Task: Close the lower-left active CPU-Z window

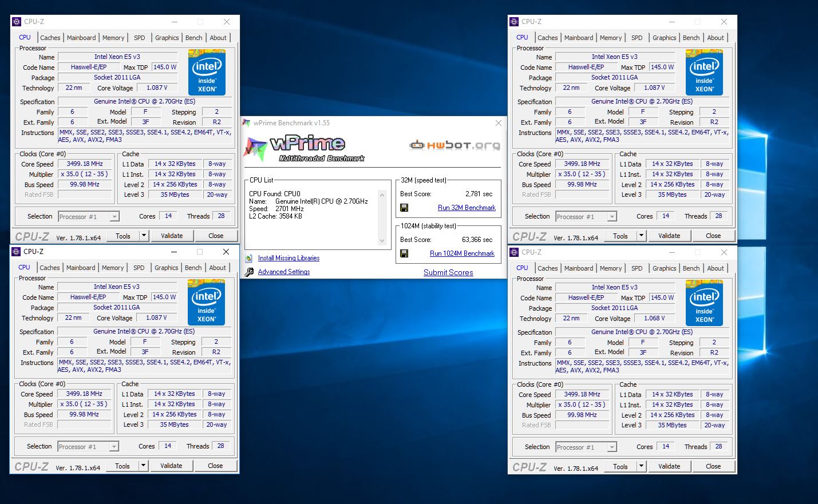Action: [x=226, y=252]
